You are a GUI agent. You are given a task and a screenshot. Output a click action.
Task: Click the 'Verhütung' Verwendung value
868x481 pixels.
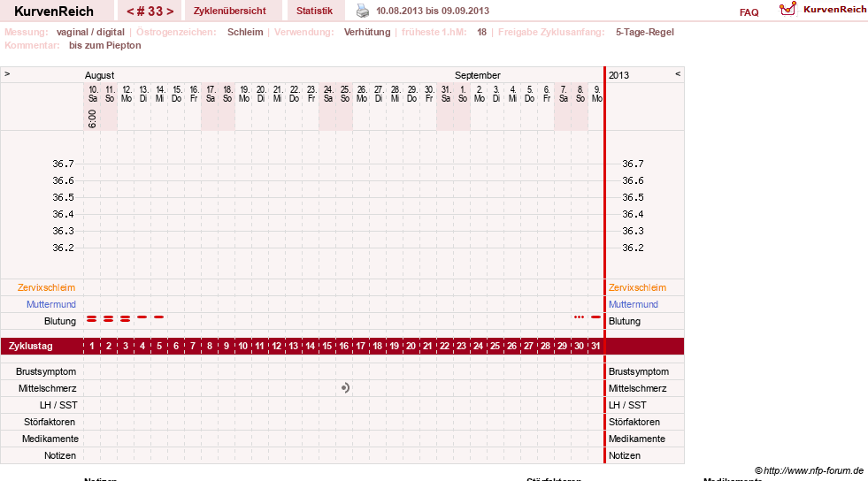[x=367, y=32]
